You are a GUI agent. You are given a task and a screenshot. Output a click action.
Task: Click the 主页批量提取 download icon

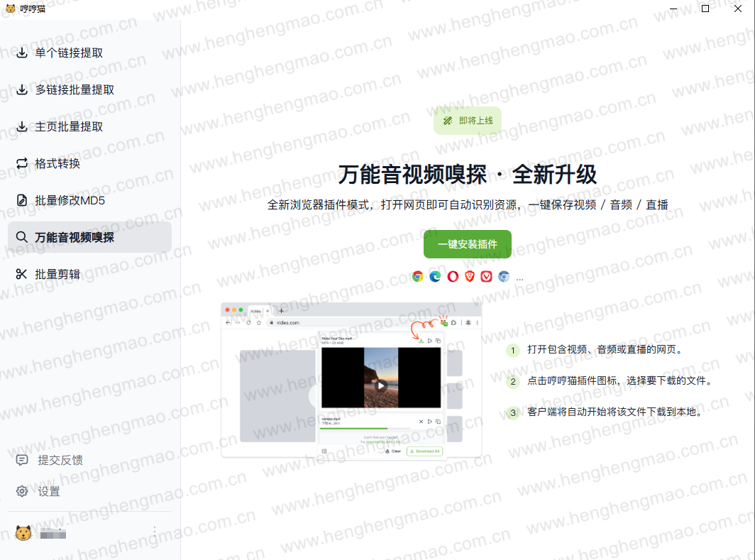pyautogui.click(x=22, y=127)
